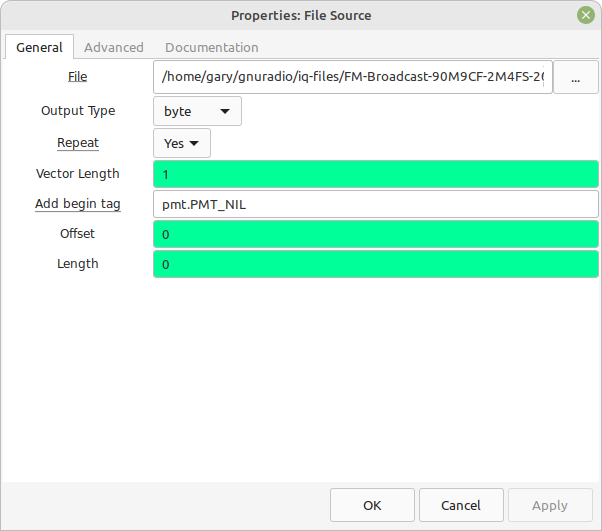Expand the Output Type dropdown arrow

pos(225,111)
